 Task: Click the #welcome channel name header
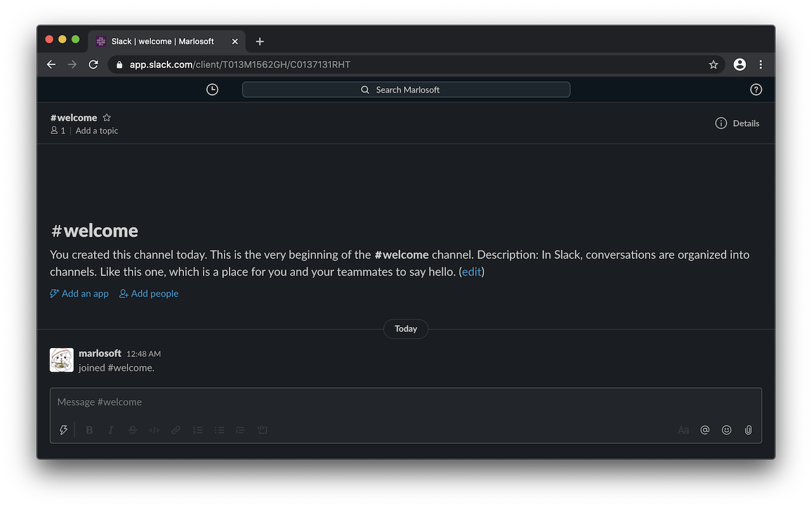click(x=74, y=117)
